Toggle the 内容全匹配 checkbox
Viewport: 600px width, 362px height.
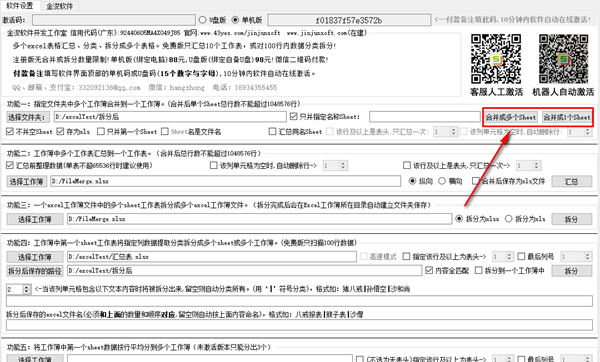pos(429,271)
